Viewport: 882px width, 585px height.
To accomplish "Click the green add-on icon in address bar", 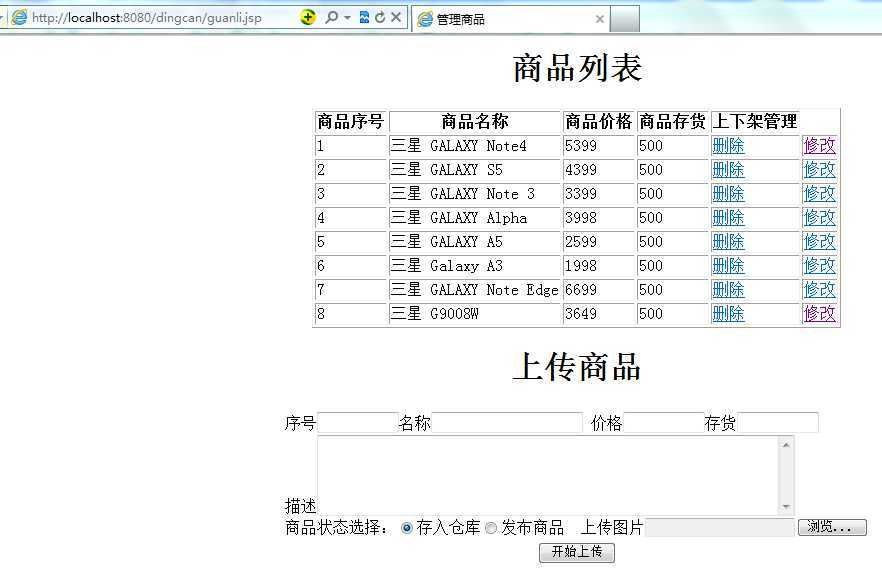I will pos(308,17).
